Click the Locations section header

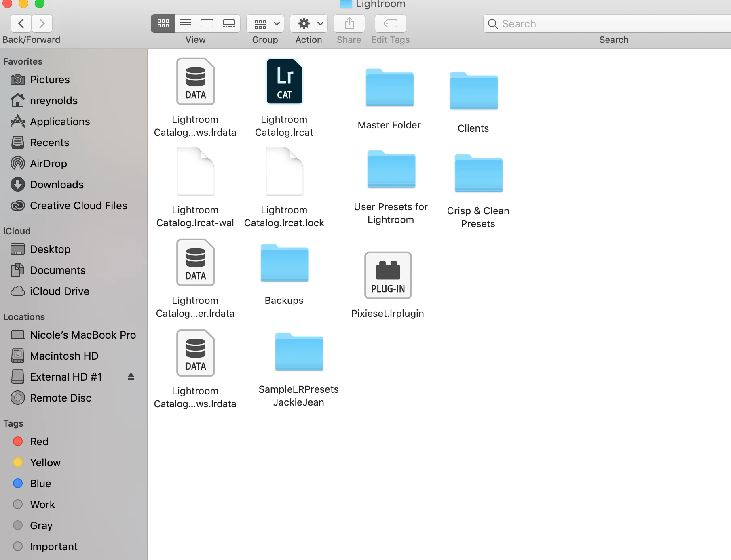[24, 317]
